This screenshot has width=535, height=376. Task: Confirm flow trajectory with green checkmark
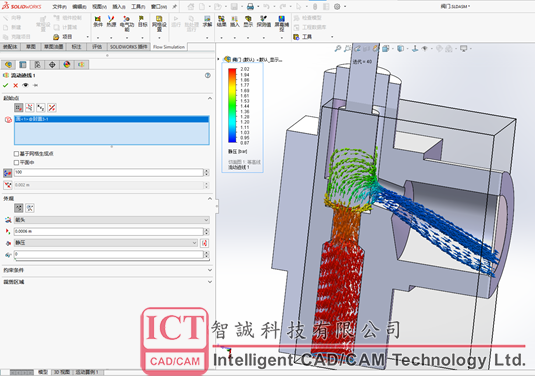5,85
